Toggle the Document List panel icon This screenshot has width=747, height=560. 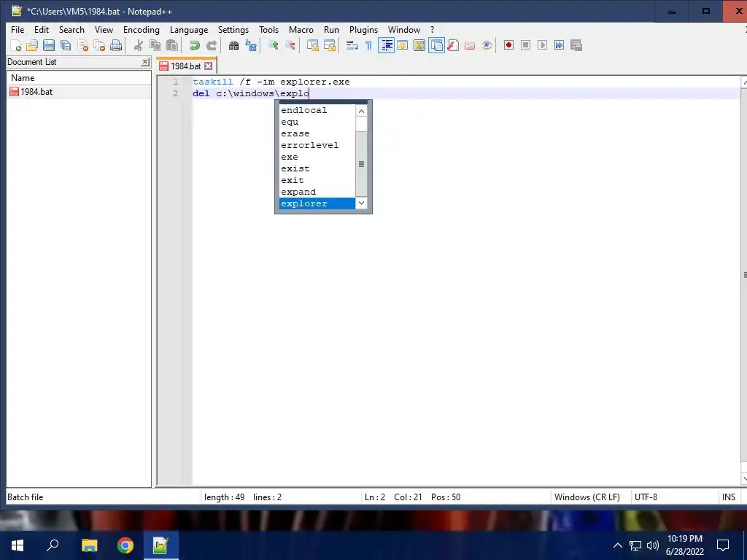(x=436, y=45)
